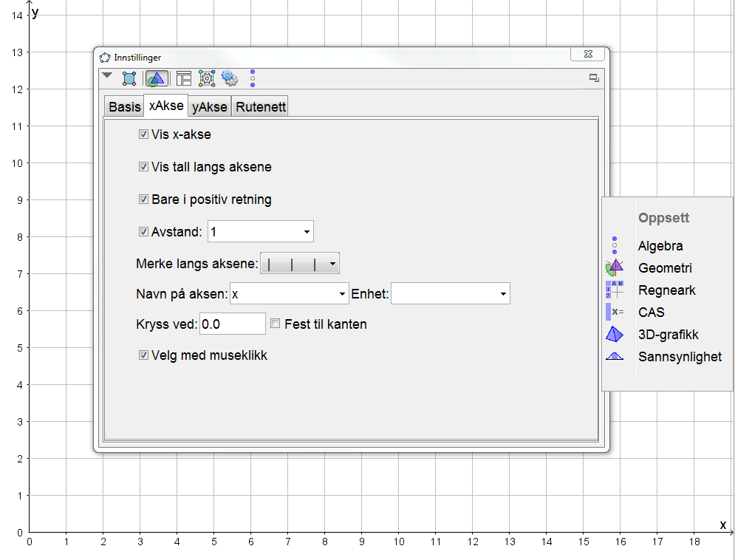
Task: Select the Graphics view settings icon
Action: tap(157, 78)
